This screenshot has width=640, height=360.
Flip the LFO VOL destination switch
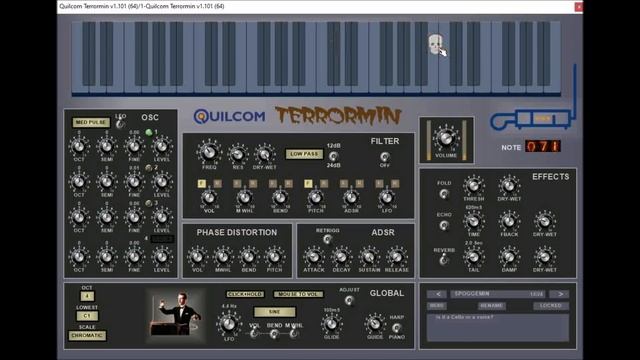tap(254, 334)
